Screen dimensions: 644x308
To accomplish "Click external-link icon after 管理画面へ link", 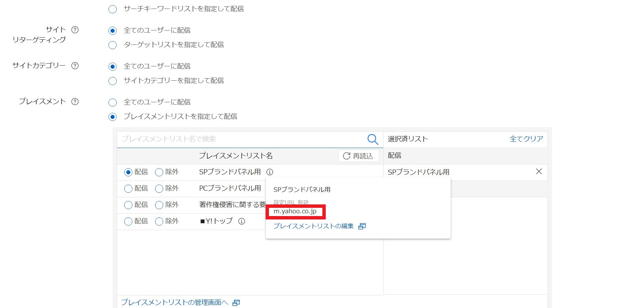I will [x=236, y=303].
